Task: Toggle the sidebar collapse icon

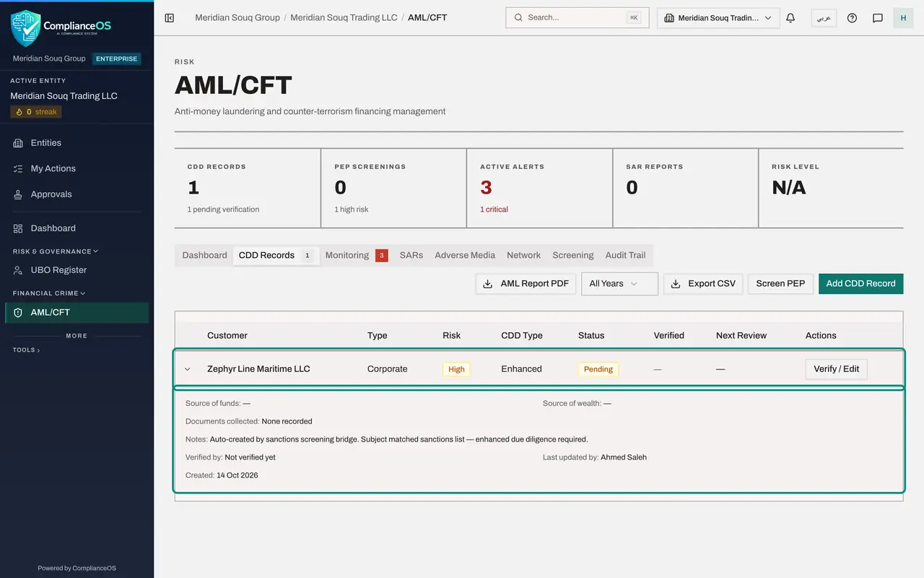Action: pyautogui.click(x=170, y=18)
